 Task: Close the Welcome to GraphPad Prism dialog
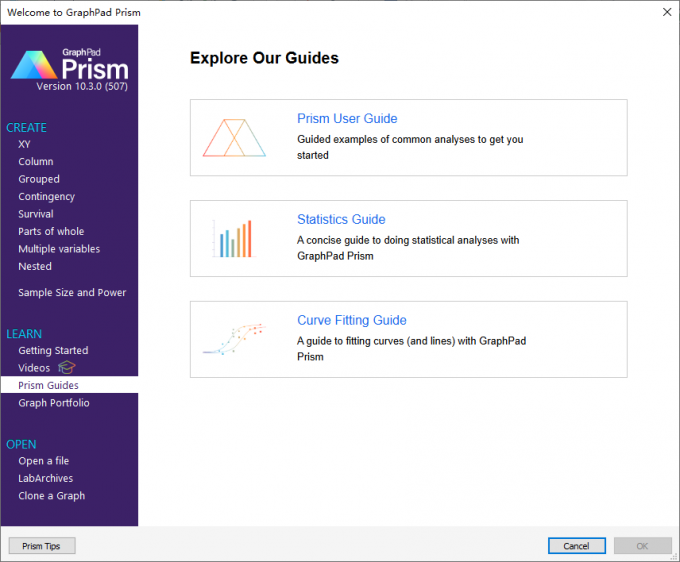click(667, 12)
